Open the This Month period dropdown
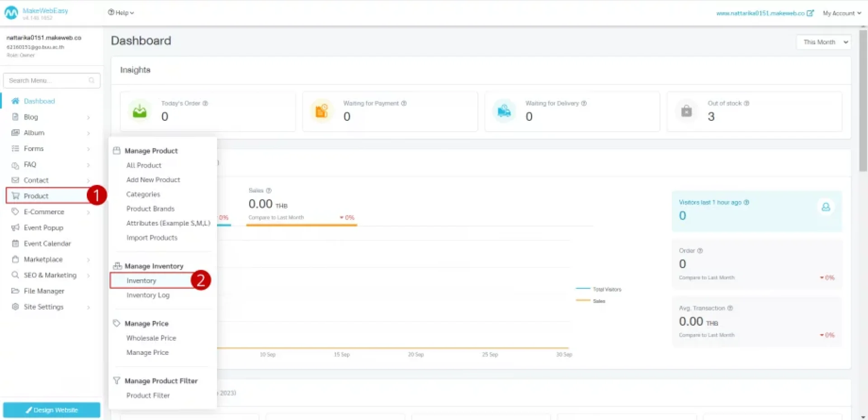 [824, 42]
